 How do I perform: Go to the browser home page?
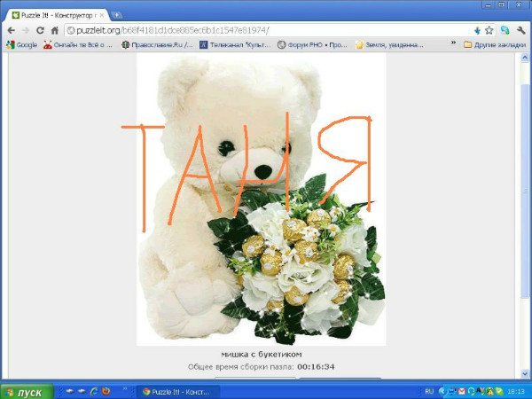55,29
